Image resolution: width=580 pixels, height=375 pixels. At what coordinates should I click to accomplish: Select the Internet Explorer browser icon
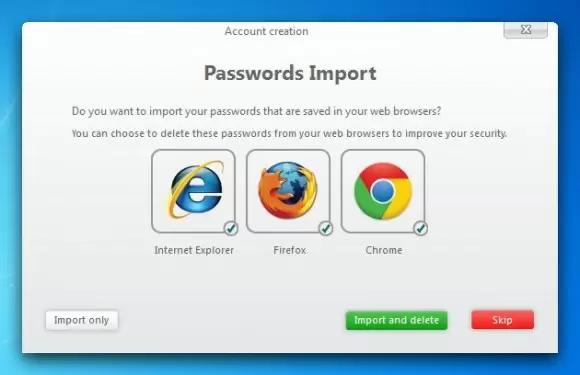pos(193,191)
